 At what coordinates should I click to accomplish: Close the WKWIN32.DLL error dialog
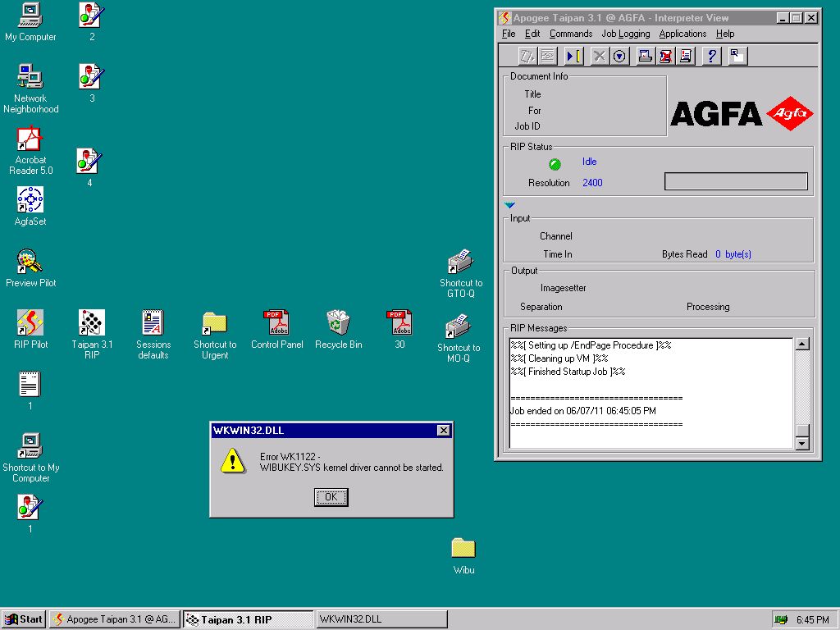(x=444, y=430)
